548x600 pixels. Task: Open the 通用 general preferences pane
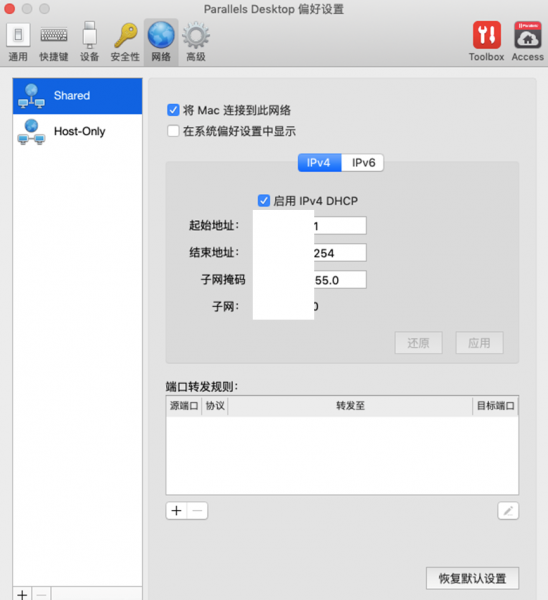pyautogui.click(x=18, y=42)
